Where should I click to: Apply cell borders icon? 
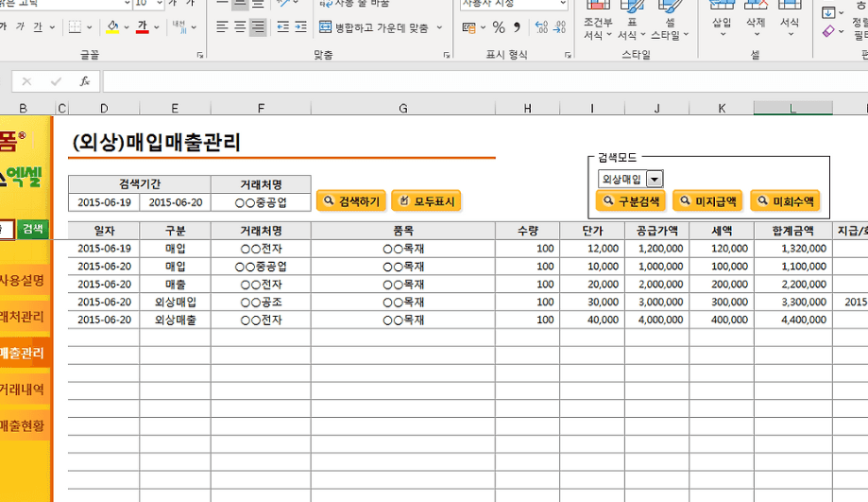pos(75,26)
